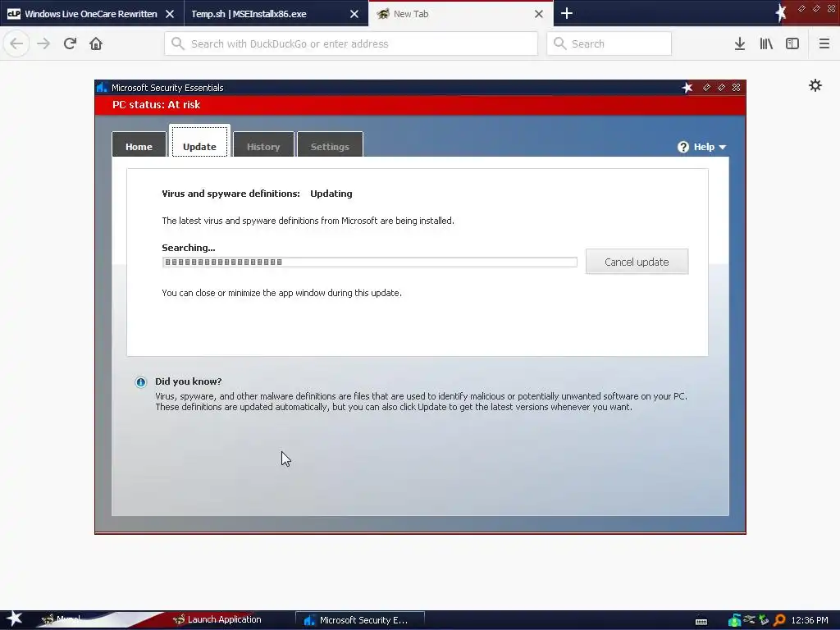840x630 pixels.
Task: Focus the DuckDuckGo address bar
Action: pos(351,43)
